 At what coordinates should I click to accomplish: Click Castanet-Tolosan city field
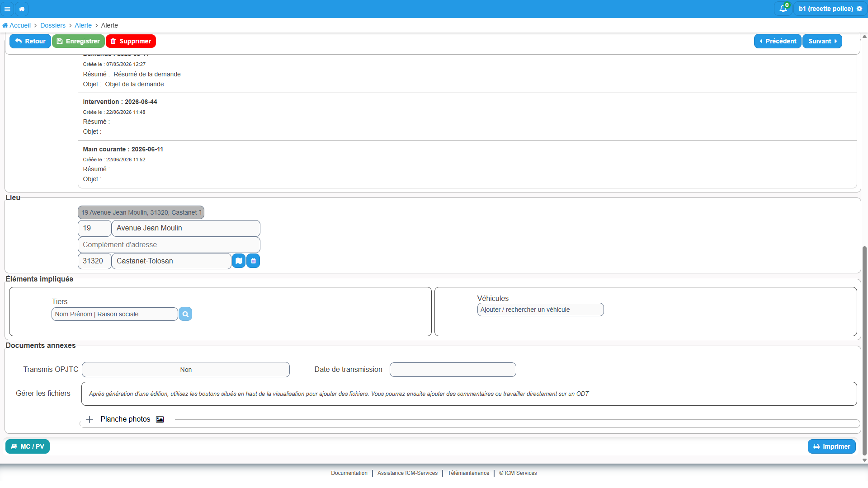(171, 261)
